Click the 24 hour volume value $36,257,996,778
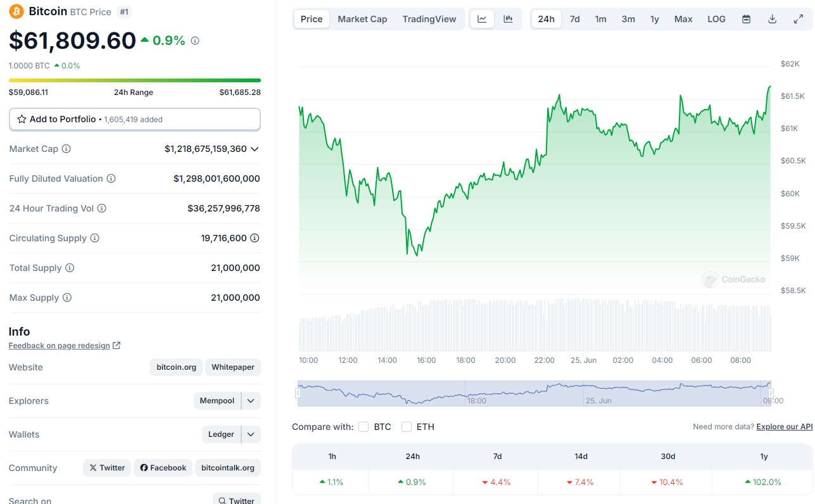 pos(224,208)
